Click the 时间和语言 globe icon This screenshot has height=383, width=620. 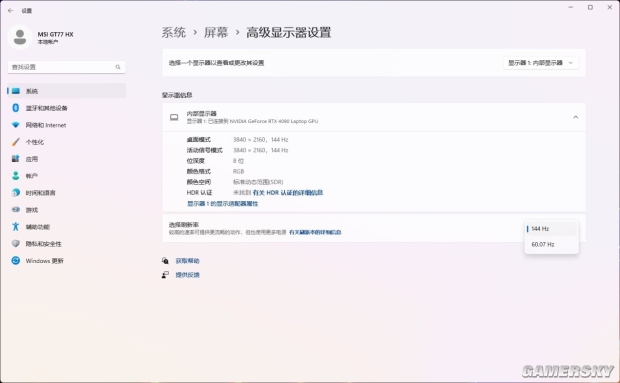coord(16,192)
